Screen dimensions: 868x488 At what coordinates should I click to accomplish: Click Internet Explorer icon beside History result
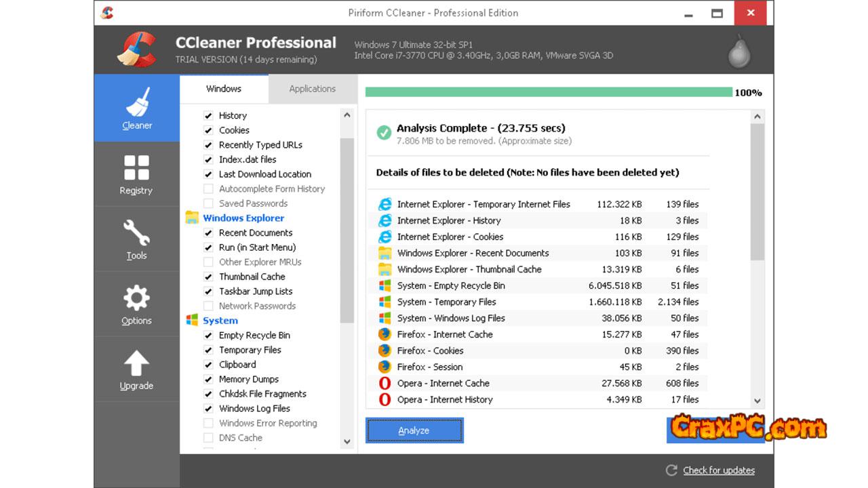pos(384,220)
